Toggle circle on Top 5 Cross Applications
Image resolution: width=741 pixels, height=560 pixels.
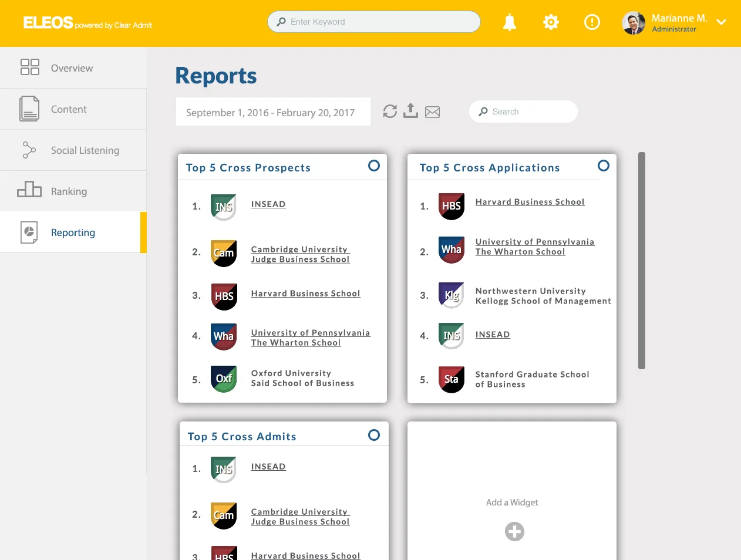pos(604,166)
